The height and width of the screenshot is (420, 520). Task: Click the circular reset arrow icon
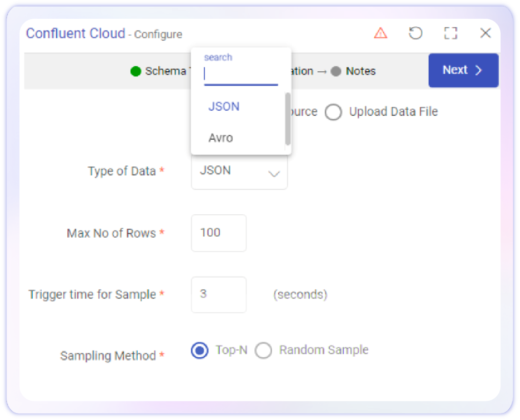click(415, 33)
